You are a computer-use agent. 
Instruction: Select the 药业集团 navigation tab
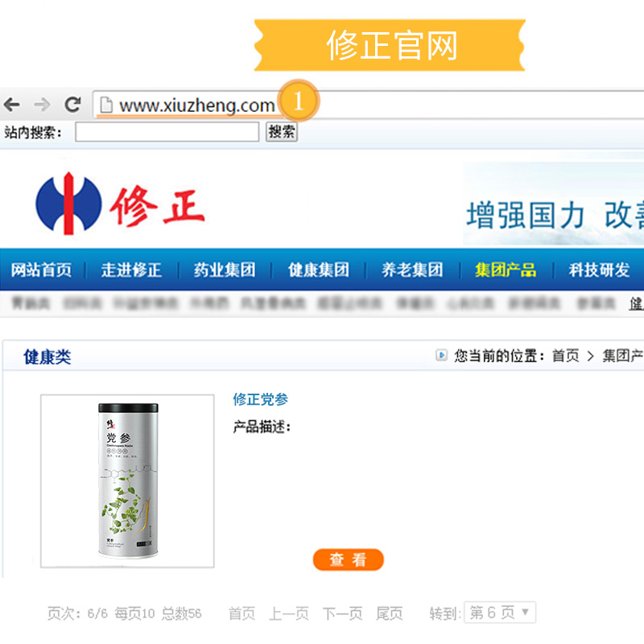225,270
